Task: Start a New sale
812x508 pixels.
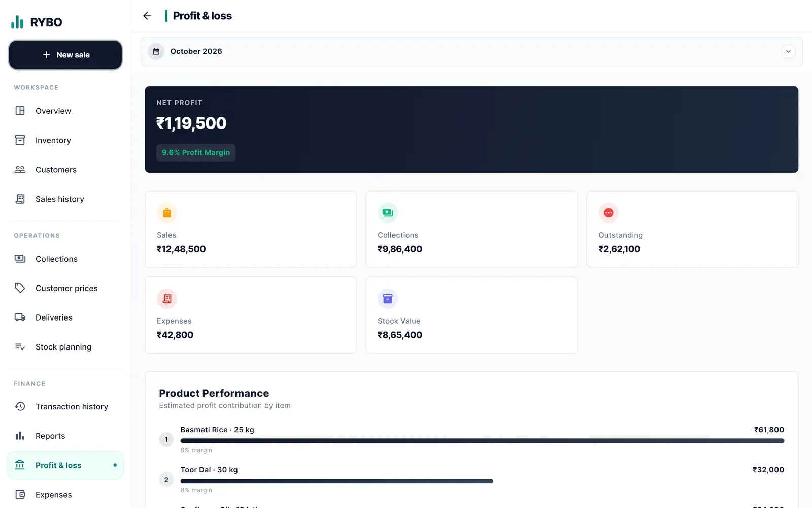Action: point(65,55)
